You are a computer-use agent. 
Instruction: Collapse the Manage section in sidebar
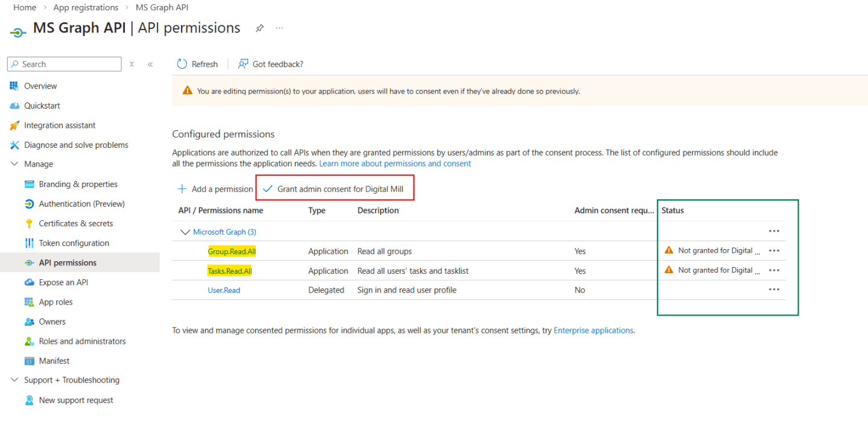pos(14,164)
